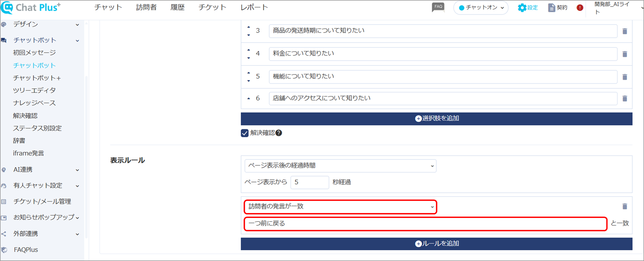
Task: Expand the 有人チャット設定 sidebar section
Action: coord(77,186)
